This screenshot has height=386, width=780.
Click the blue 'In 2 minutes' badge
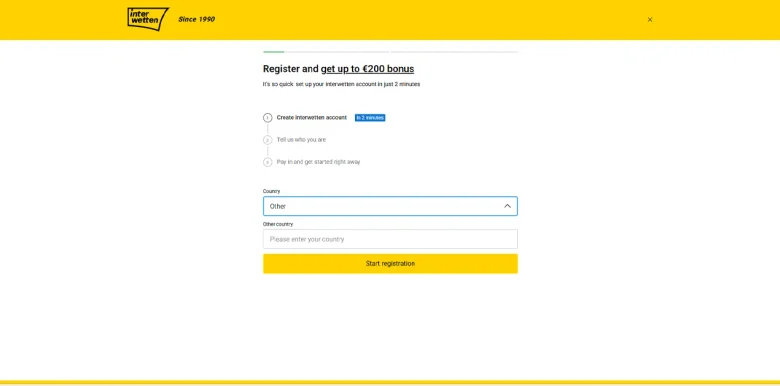pyautogui.click(x=370, y=118)
